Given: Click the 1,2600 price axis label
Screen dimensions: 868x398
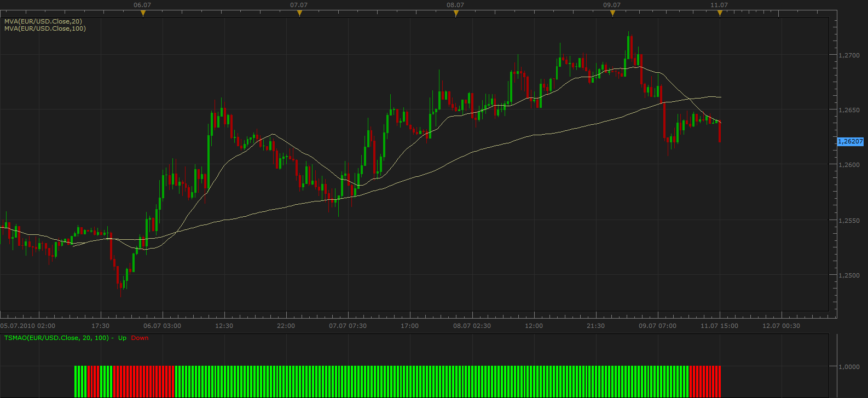Looking at the screenshot, I should pos(849,165).
